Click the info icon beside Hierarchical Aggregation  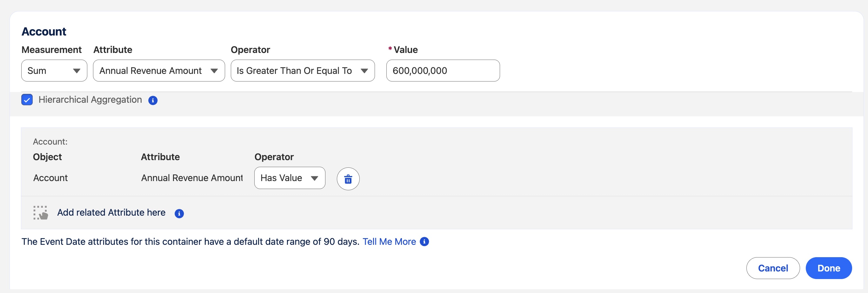click(153, 100)
